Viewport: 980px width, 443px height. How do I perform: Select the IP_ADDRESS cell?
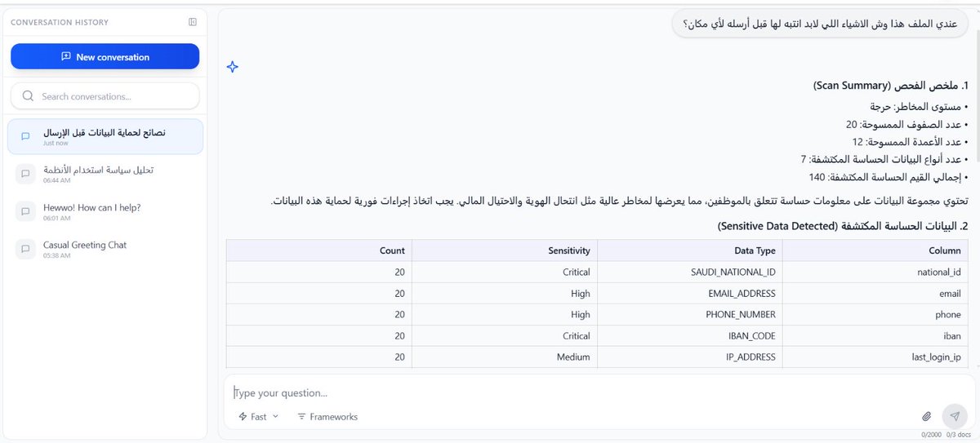tap(690, 357)
